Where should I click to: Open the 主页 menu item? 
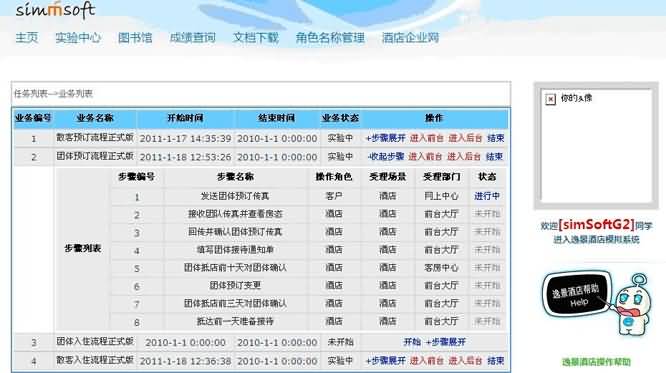pos(27,37)
